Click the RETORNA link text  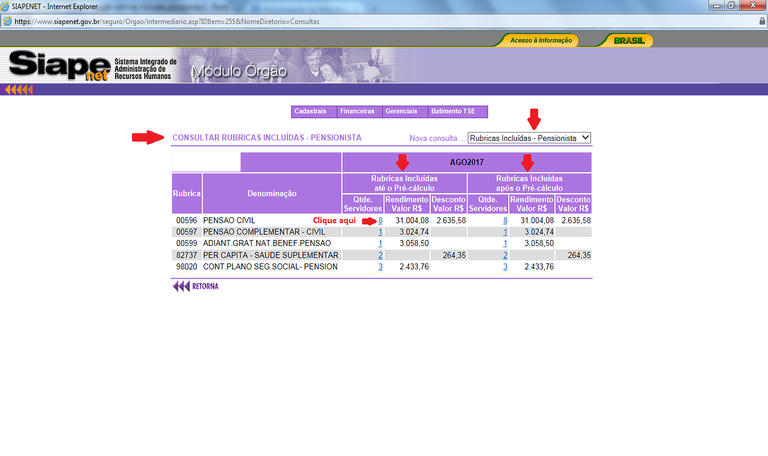tap(205, 286)
